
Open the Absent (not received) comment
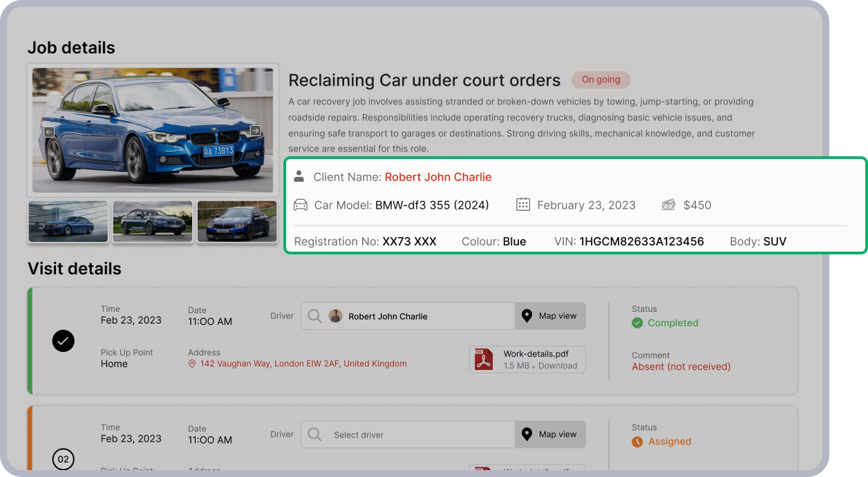pos(681,366)
